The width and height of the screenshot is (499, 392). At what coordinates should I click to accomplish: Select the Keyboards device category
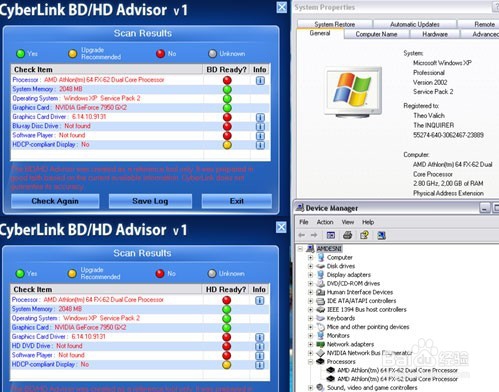(x=341, y=318)
